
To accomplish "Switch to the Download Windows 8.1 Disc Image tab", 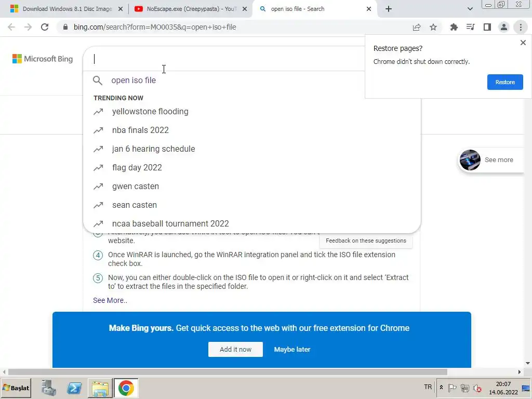I will (x=67, y=9).
